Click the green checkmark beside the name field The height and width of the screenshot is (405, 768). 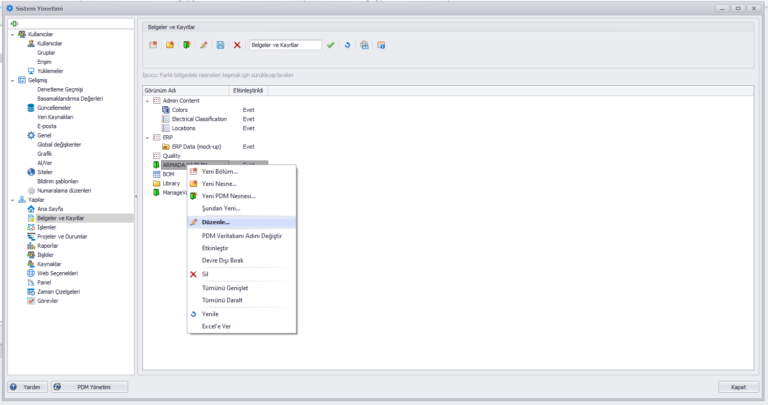pos(331,45)
